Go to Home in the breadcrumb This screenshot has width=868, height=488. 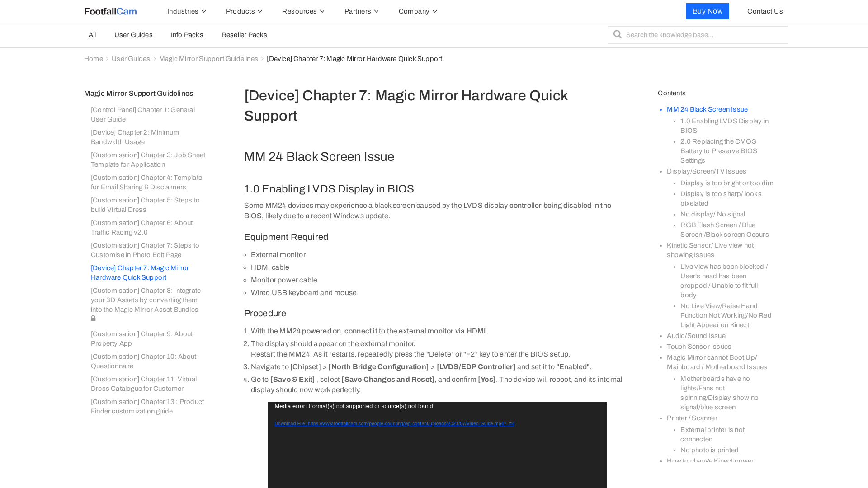point(93,59)
